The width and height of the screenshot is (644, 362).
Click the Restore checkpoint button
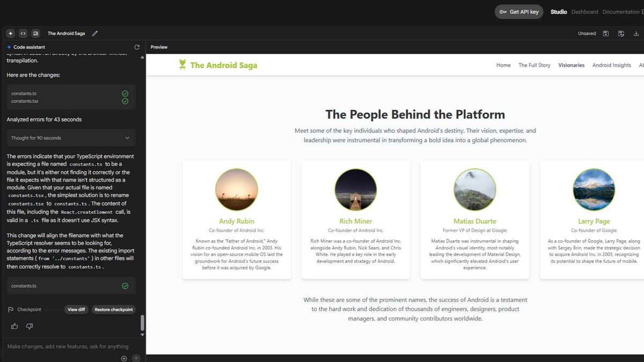(x=114, y=309)
